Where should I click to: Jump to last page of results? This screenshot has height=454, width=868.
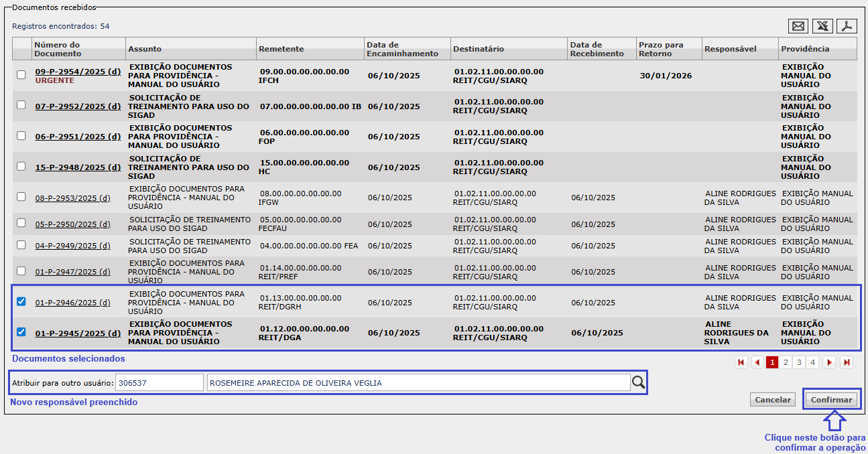(847, 362)
